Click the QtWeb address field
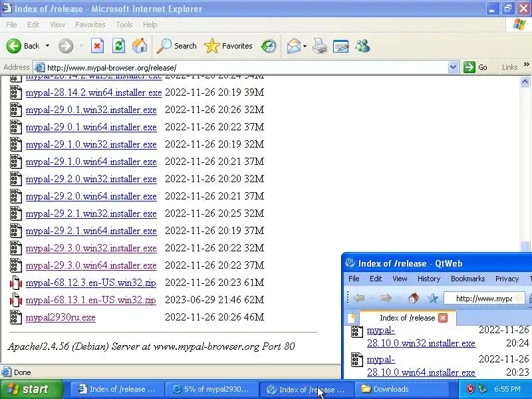Image resolution: width=532 pixels, height=399 pixels. pos(484,298)
